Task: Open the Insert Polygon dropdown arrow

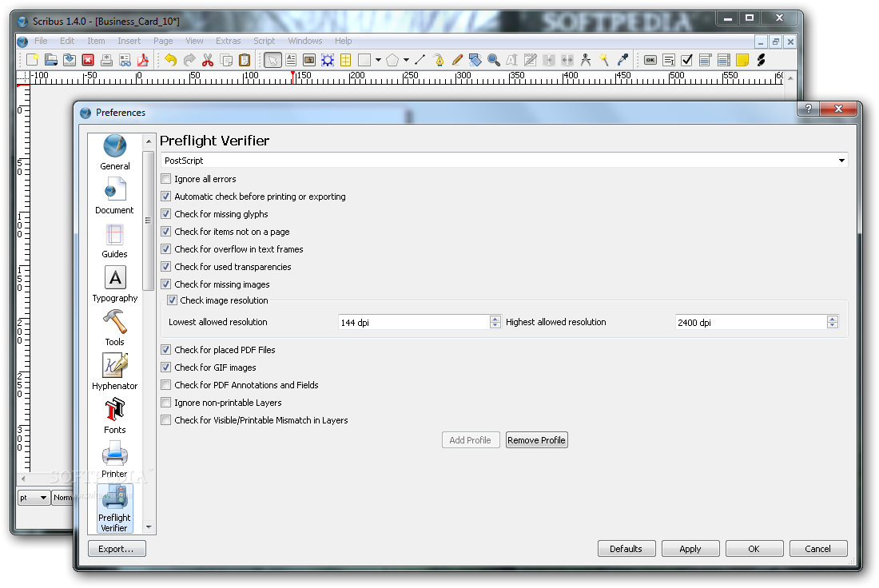Action: [x=406, y=60]
